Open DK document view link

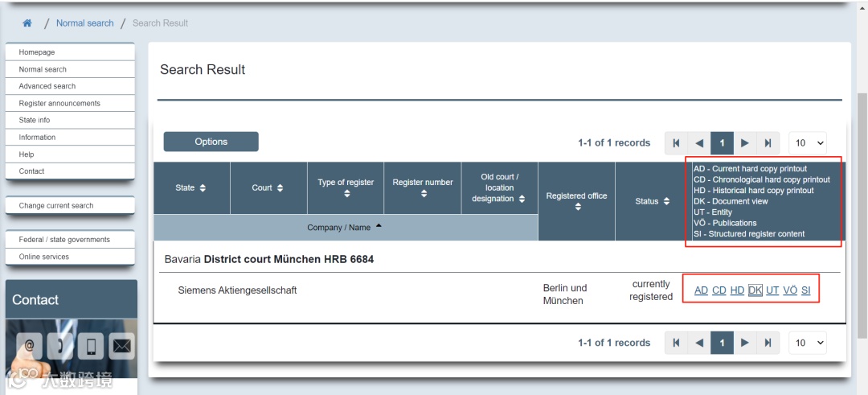click(x=755, y=290)
